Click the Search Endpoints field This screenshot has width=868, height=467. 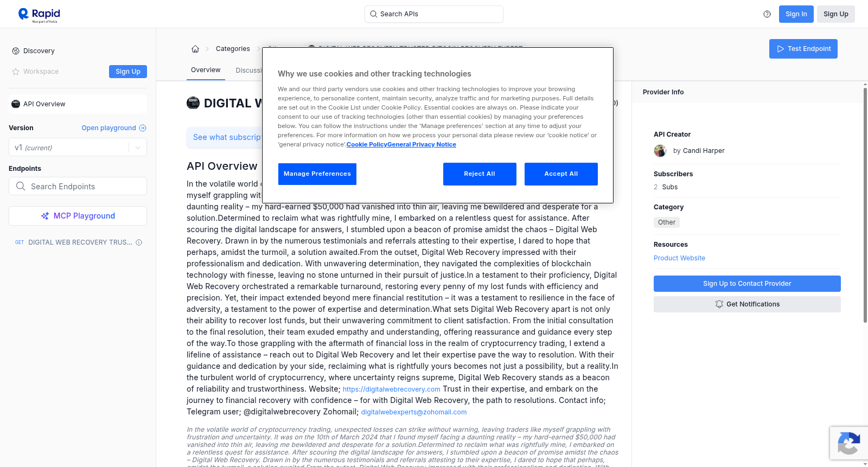(x=78, y=186)
